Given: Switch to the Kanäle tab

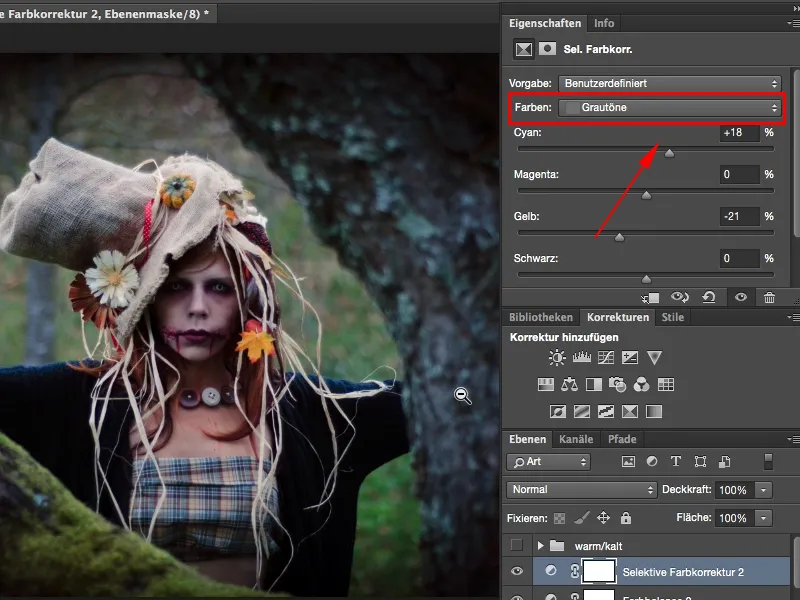Looking at the screenshot, I should (x=576, y=439).
